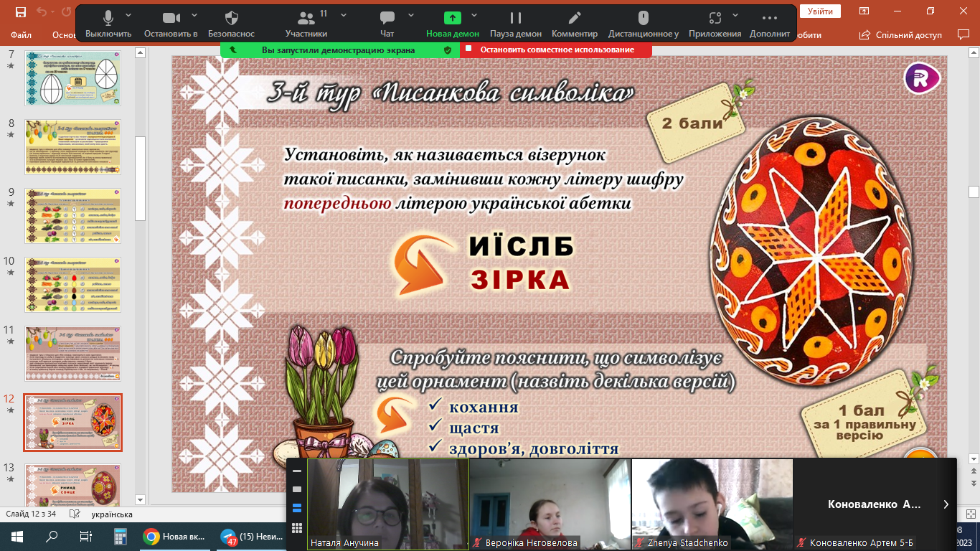980x551 pixels.
Task: Click slide panel scroll down arrow
Action: tap(141, 499)
